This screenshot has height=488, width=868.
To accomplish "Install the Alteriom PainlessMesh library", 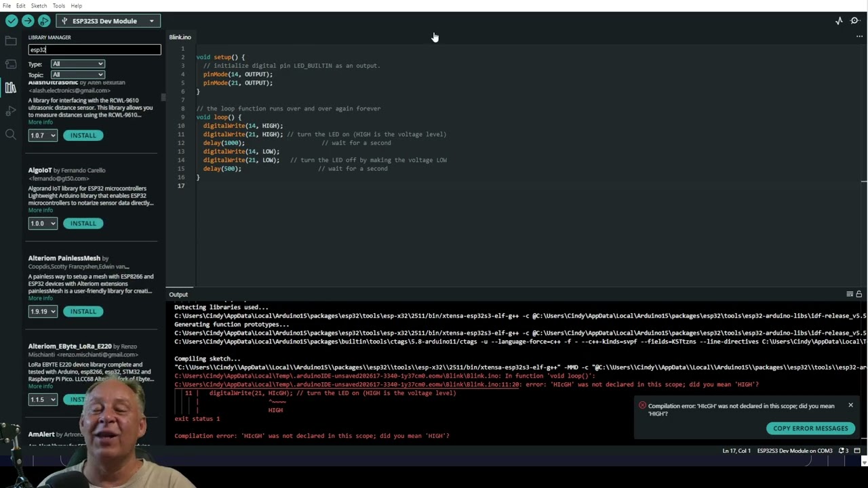I will pos(83,312).
